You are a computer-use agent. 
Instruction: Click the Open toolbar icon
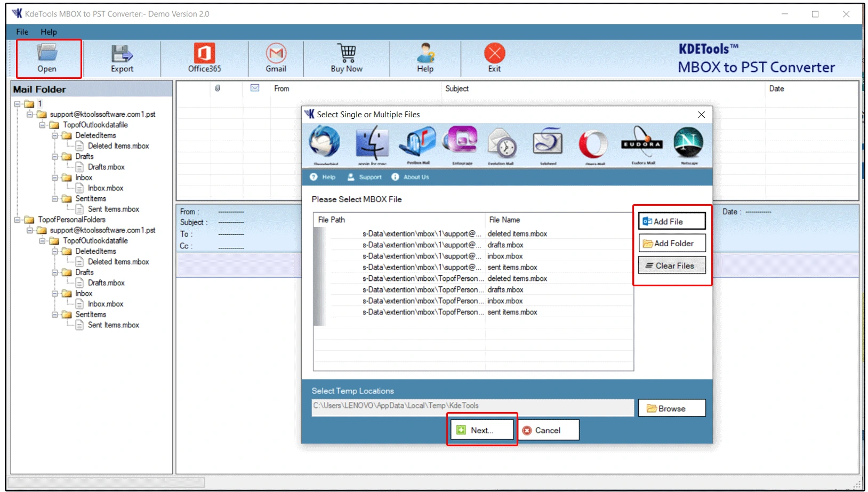tap(47, 58)
